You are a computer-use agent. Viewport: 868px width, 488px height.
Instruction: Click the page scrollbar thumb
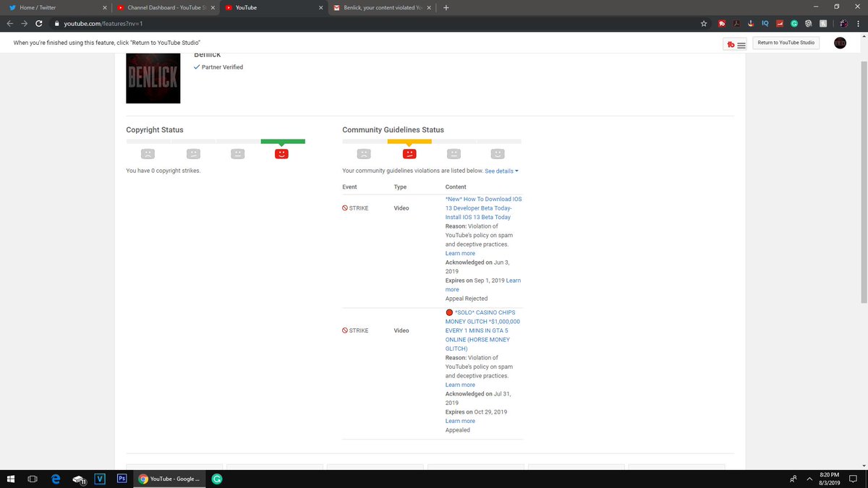point(864,182)
